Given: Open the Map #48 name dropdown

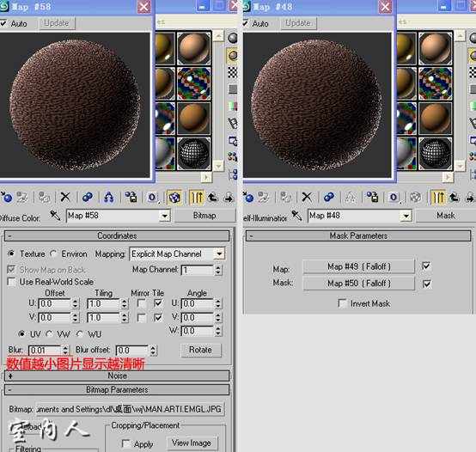Looking at the screenshot, I should [x=360, y=216].
